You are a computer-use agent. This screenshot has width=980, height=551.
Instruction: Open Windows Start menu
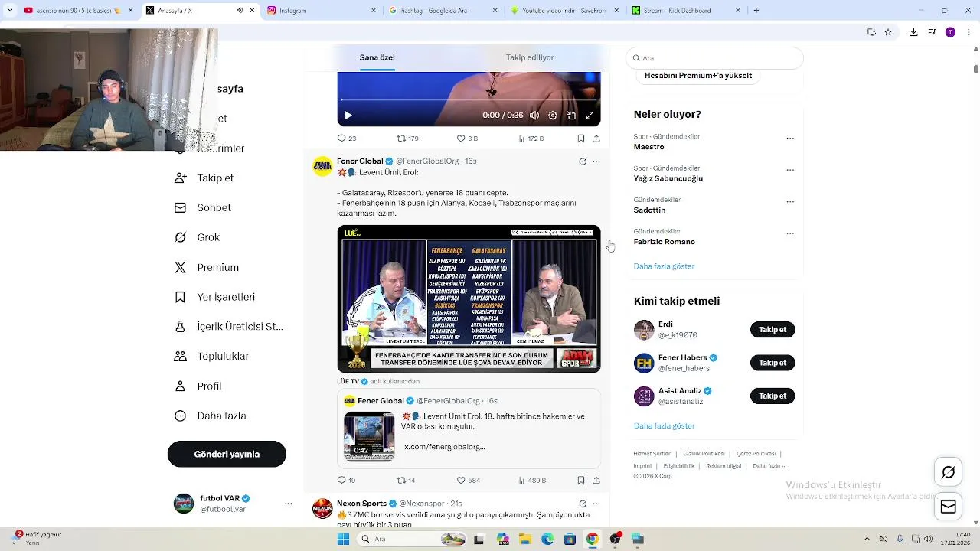344,540
